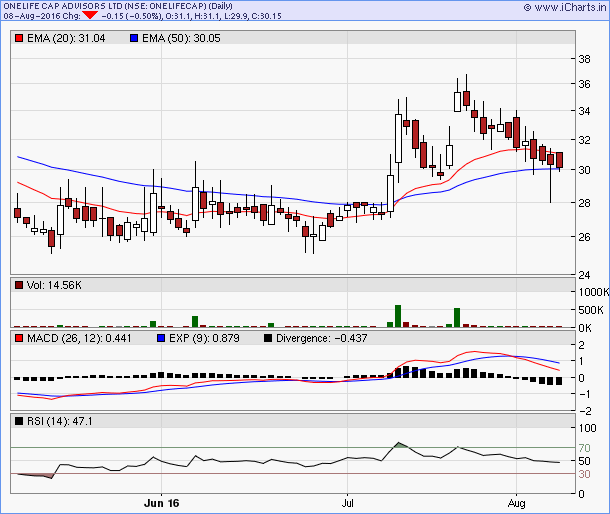Click the 'Aug' date axis label
This screenshot has height=514, width=610.
pos(517,503)
